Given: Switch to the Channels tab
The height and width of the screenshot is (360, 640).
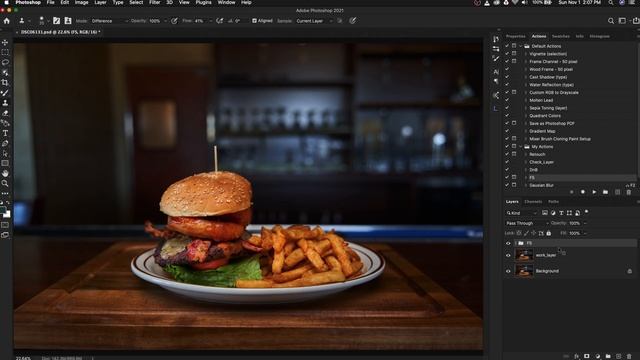Looking at the screenshot, I should point(533,202).
